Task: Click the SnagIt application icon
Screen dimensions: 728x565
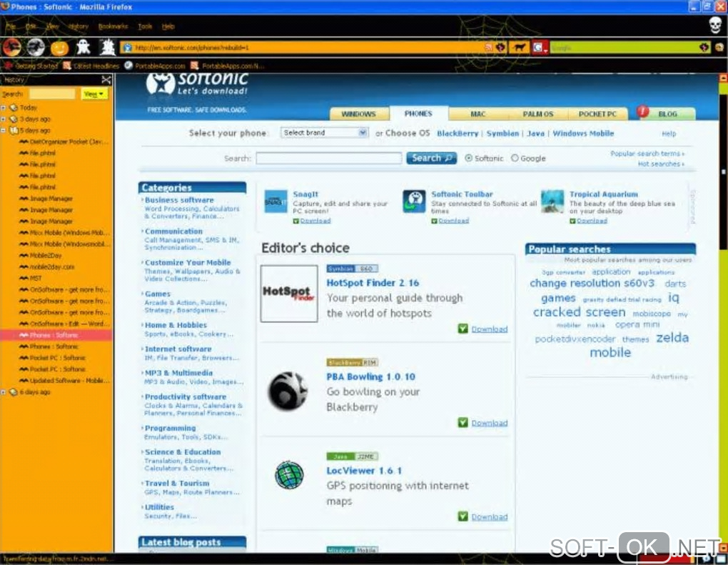Action: [x=275, y=201]
